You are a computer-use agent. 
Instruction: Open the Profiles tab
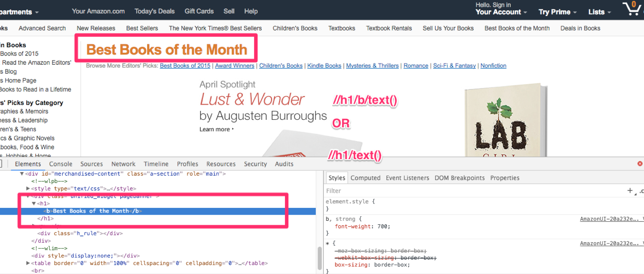coord(187,164)
